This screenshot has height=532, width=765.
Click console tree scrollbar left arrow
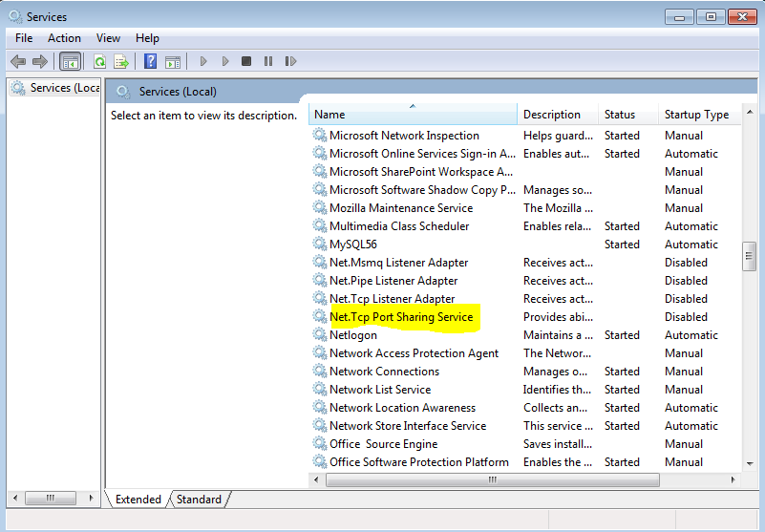click(15, 498)
